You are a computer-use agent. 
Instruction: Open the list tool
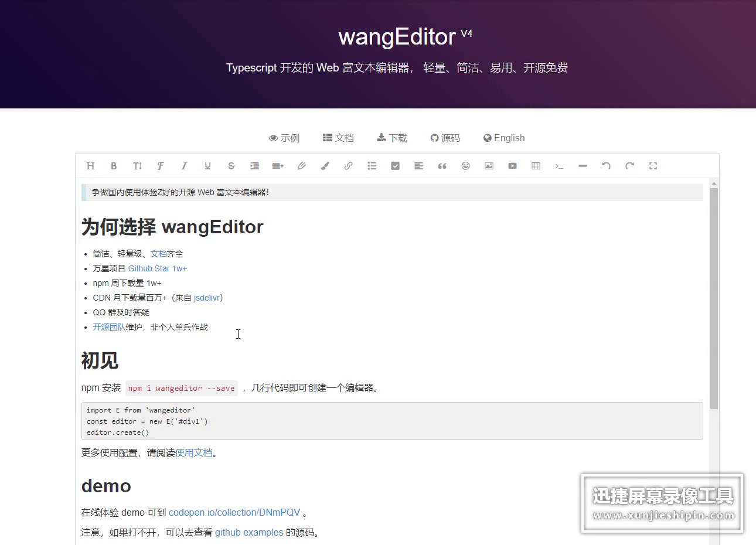tap(372, 166)
